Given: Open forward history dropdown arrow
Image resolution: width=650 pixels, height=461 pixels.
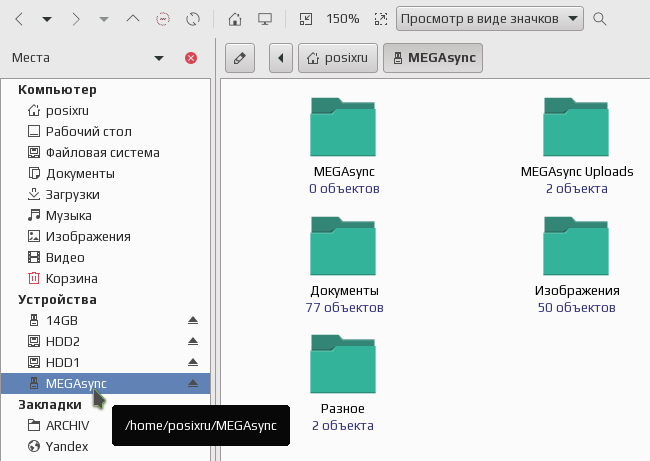Looking at the screenshot, I should pos(104,19).
